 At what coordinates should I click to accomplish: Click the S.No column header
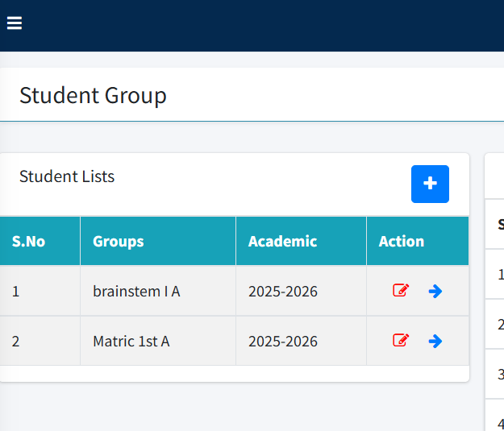[28, 241]
